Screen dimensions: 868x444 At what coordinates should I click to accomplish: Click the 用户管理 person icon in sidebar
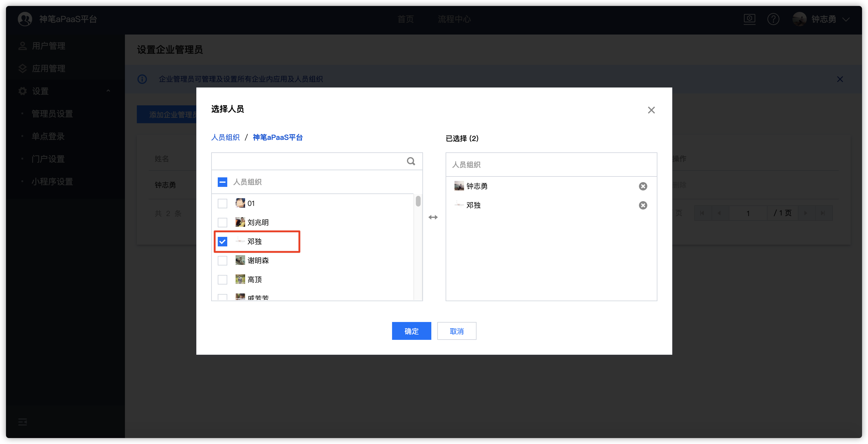(x=23, y=46)
